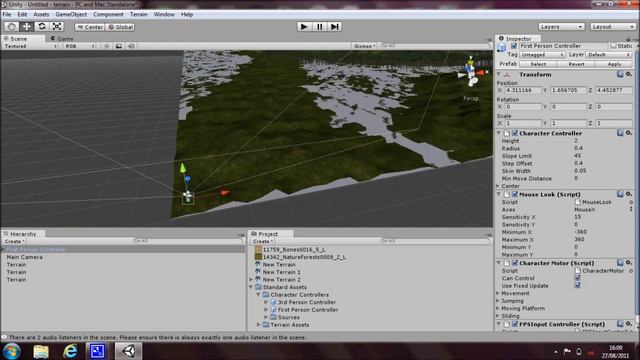
Task: Toggle Character Motor script enabled checkbox
Action: [515, 263]
